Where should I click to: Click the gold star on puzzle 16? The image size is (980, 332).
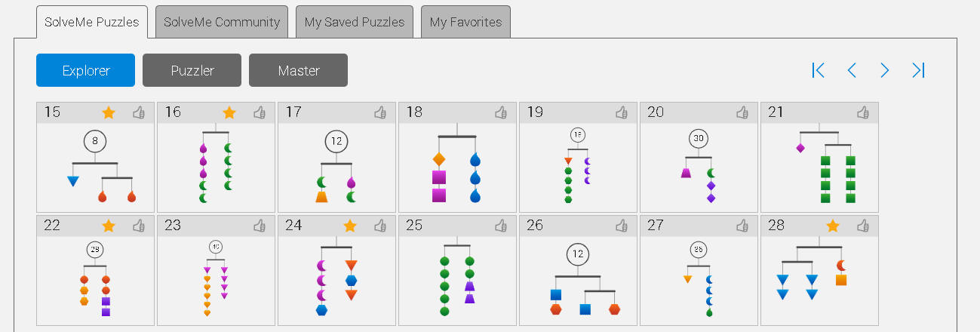[x=229, y=112]
